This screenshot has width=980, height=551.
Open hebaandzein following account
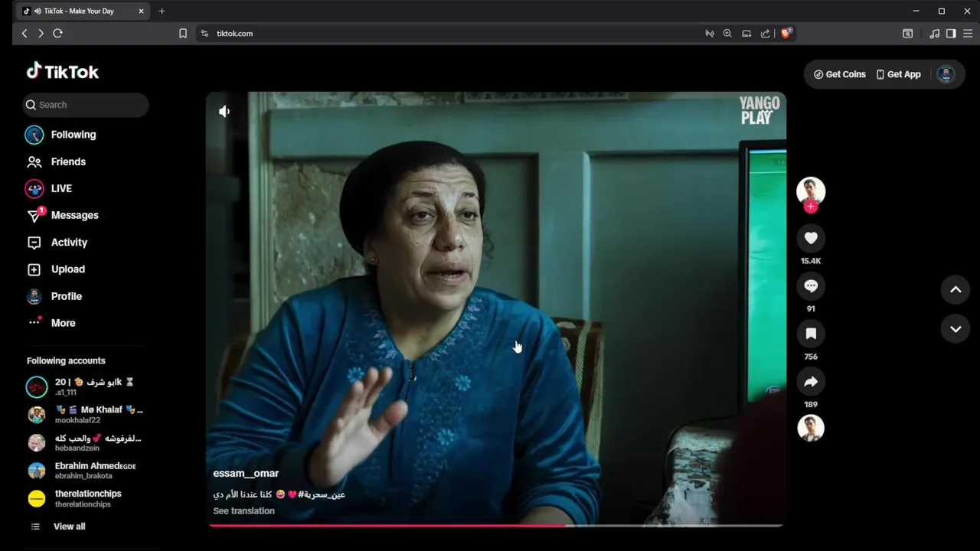coord(85,443)
